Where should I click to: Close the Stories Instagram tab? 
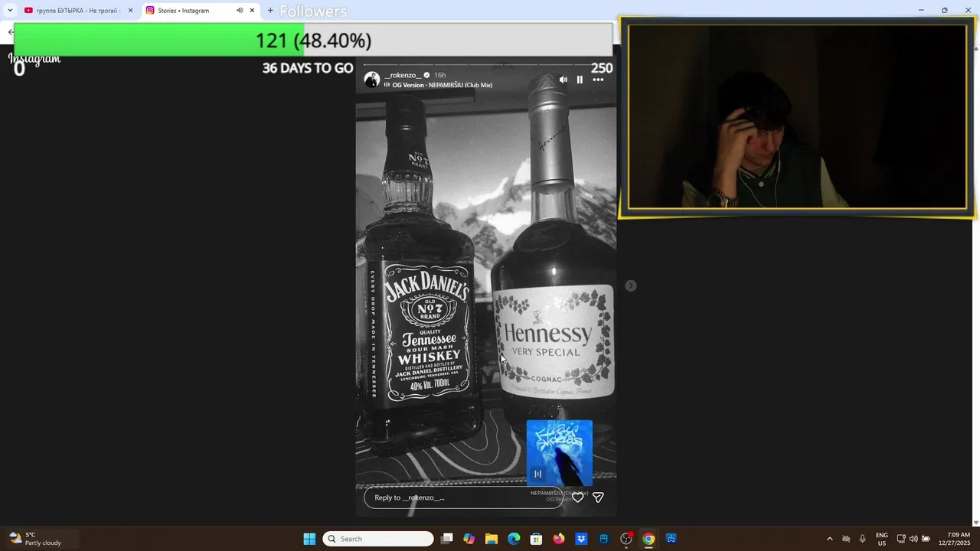pos(252,11)
